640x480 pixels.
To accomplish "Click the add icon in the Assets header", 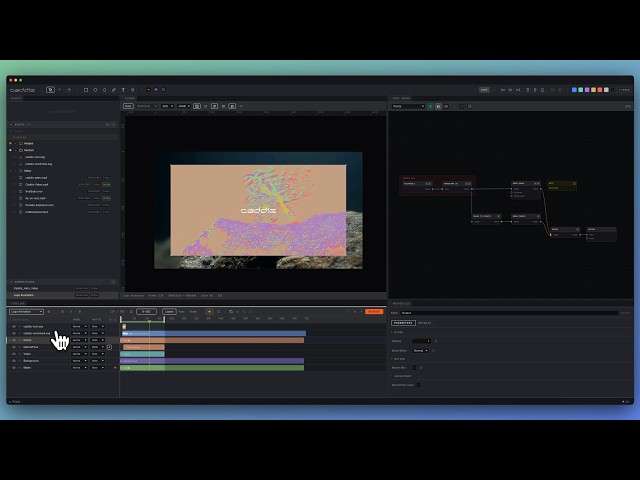I will [x=113, y=124].
